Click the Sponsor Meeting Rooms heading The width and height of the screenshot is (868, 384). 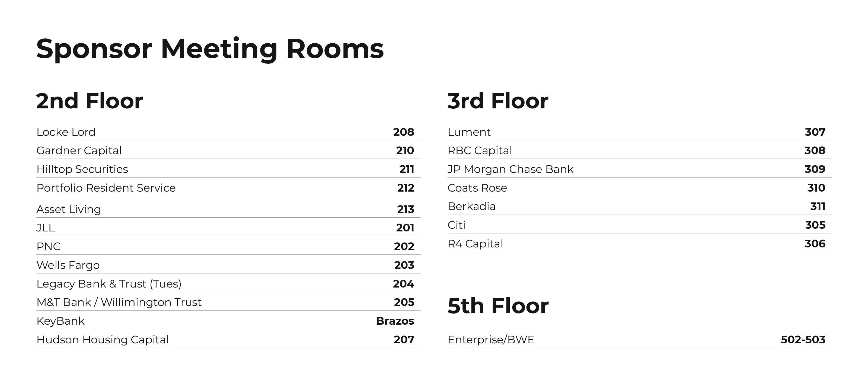coord(210,49)
